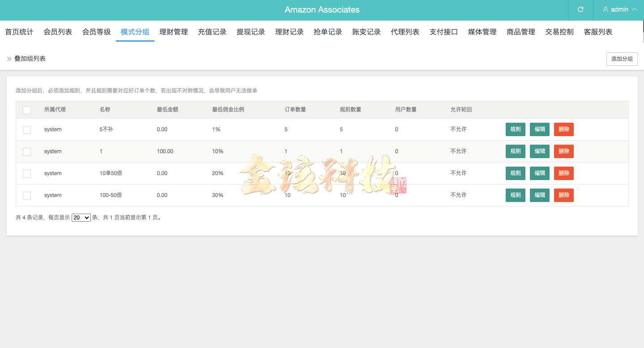644x348 pixels.
Task: Open the per-page count dropdown showing 20
Action: click(81, 217)
